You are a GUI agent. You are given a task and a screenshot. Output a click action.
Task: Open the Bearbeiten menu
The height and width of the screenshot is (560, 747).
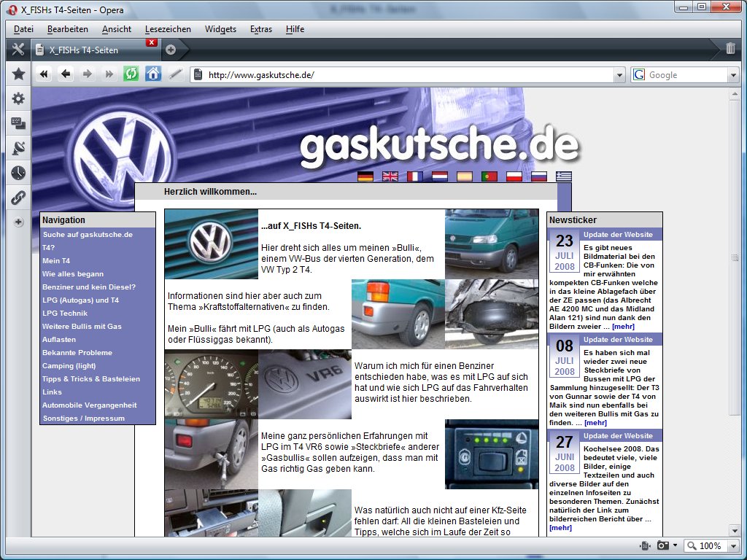(68, 29)
